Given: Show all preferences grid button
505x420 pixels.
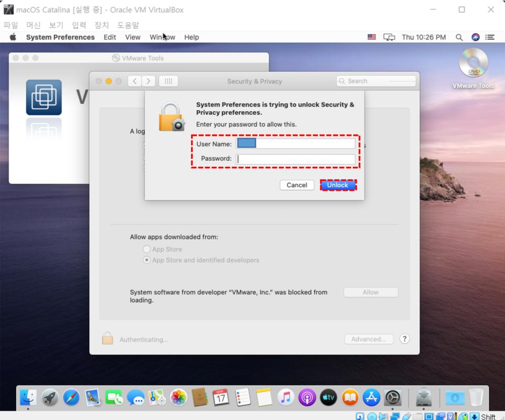Looking at the screenshot, I should pos(169,81).
